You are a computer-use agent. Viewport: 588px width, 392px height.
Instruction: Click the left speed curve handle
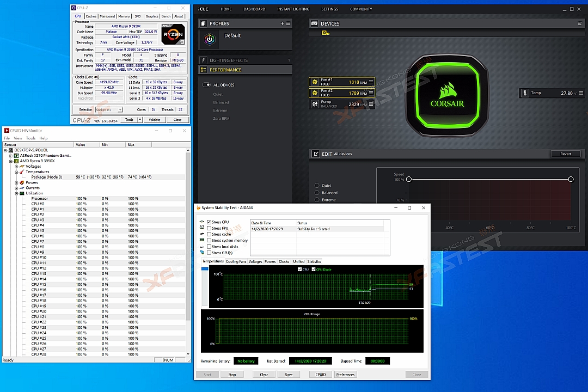click(409, 179)
